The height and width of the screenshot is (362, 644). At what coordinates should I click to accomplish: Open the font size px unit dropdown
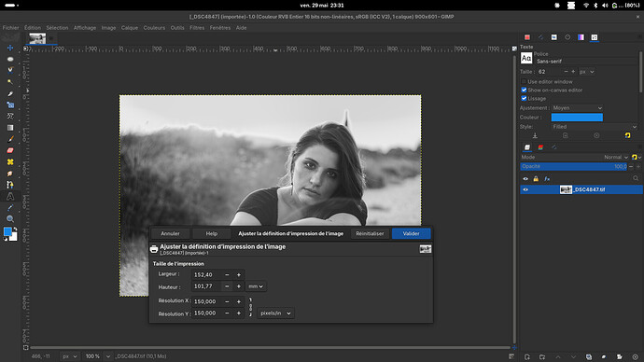pos(587,72)
